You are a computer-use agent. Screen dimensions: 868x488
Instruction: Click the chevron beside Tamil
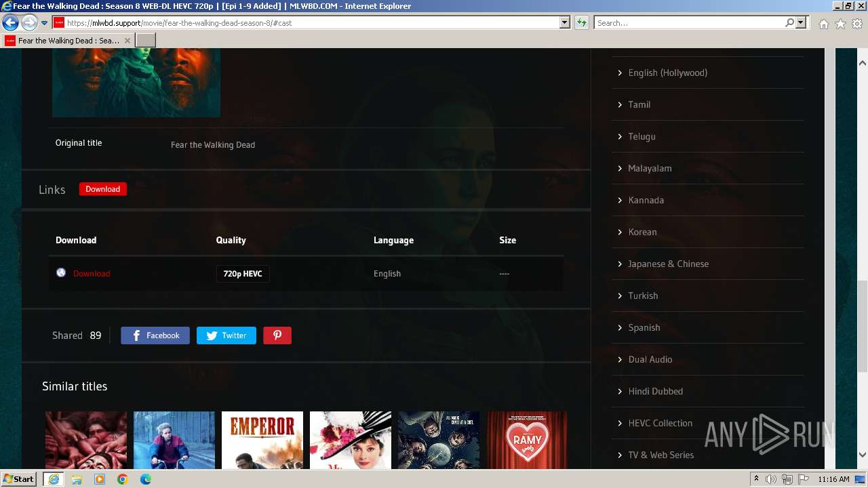(x=620, y=104)
